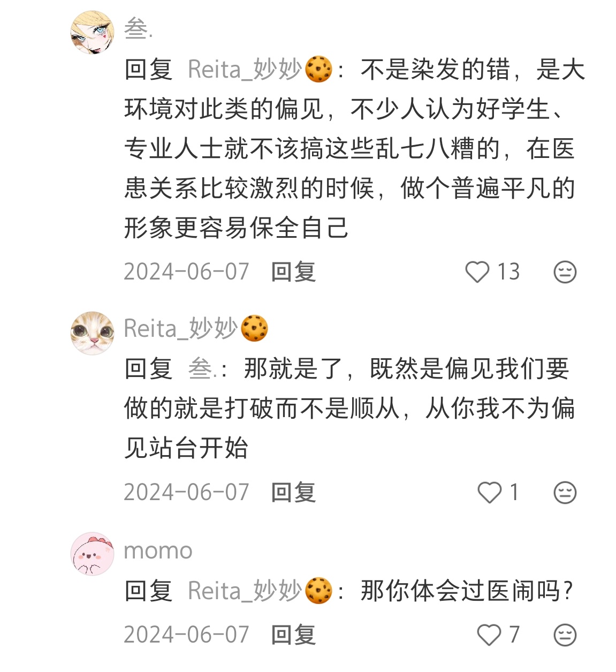Open momo username link
Image resolution: width=616 pixels, height=672 pixels.
tap(158, 551)
